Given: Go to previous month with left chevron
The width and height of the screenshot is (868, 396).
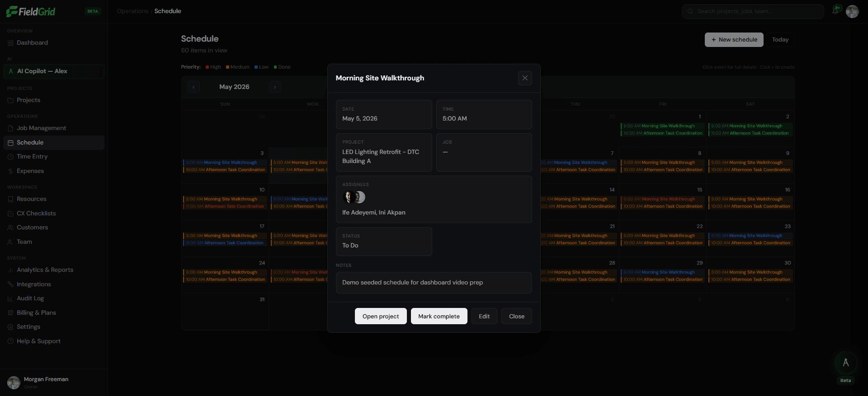Looking at the screenshot, I should (x=193, y=87).
